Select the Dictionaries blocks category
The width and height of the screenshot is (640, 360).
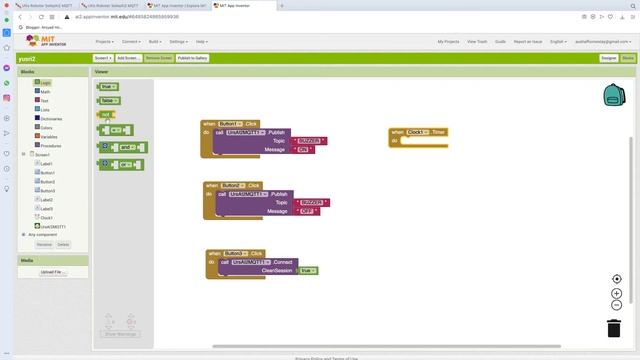51,119
